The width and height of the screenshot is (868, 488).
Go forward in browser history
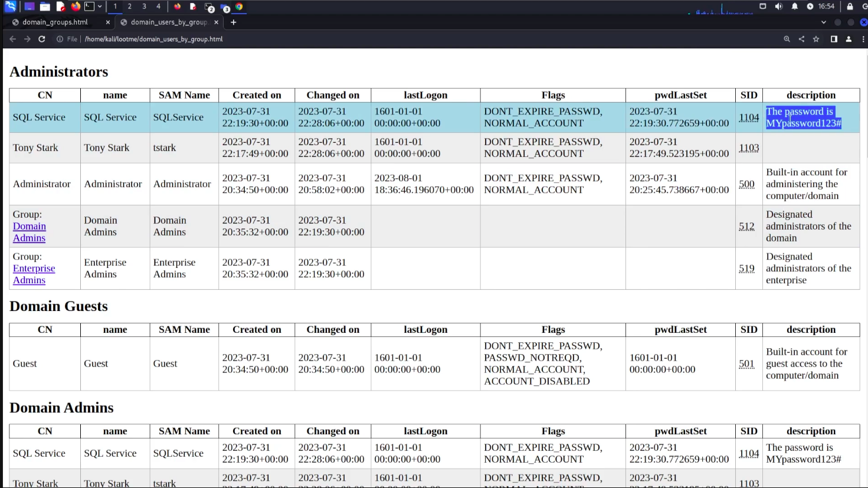27,39
